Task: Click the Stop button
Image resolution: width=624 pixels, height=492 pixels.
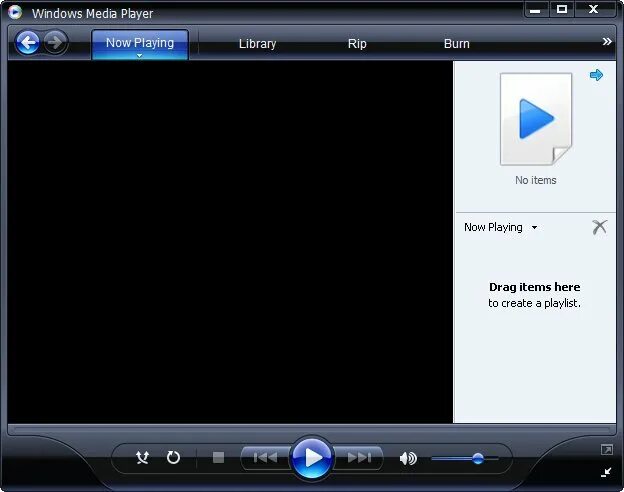Action: 218,457
